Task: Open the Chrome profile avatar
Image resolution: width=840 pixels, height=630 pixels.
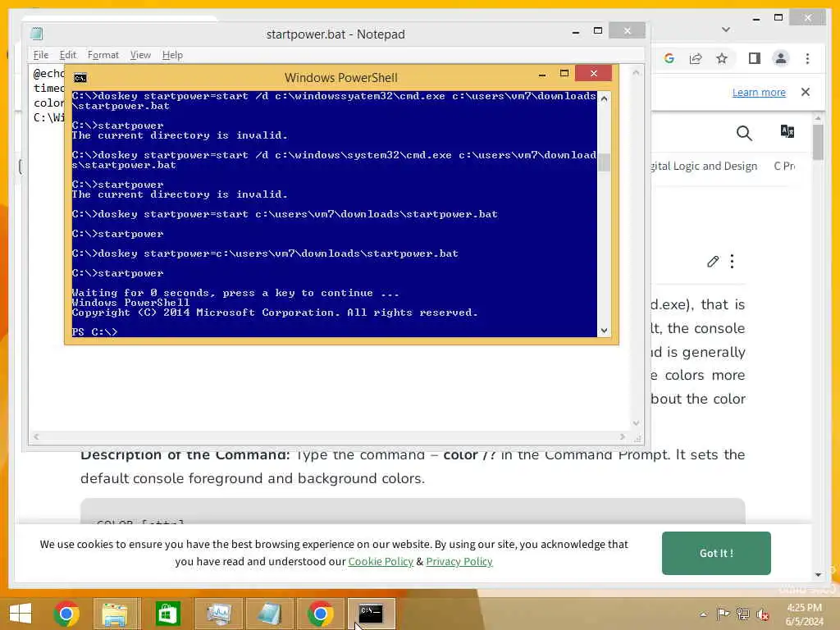Action: [781, 58]
